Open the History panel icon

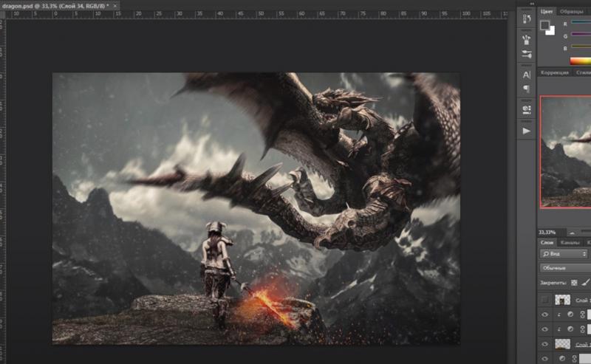pyautogui.click(x=527, y=19)
